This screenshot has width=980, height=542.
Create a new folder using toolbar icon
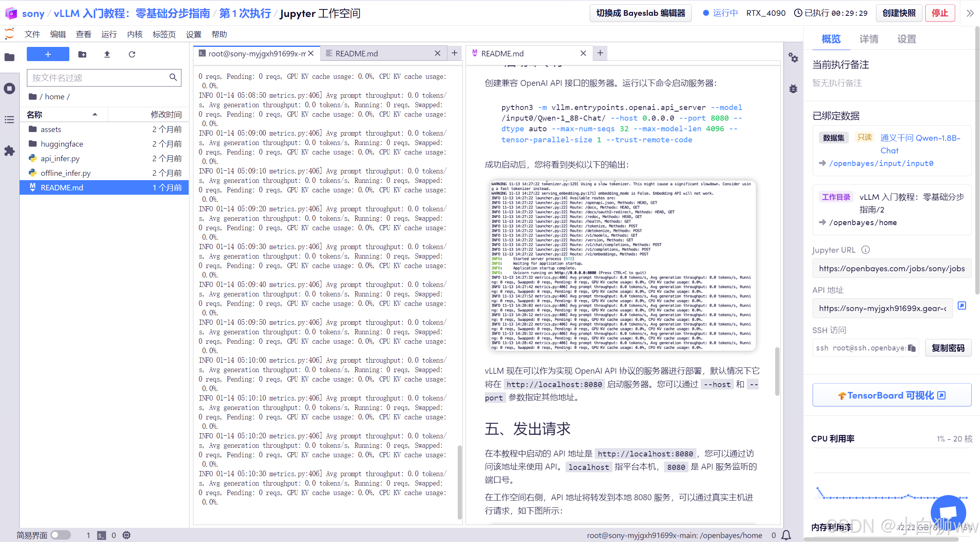(x=82, y=54)
